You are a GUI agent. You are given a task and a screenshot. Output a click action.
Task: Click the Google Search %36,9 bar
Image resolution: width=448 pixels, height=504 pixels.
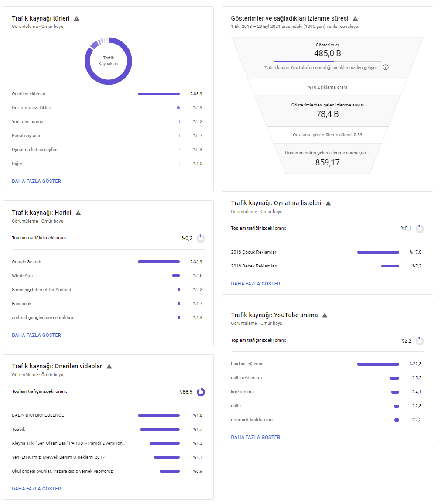tap(159, 262)
